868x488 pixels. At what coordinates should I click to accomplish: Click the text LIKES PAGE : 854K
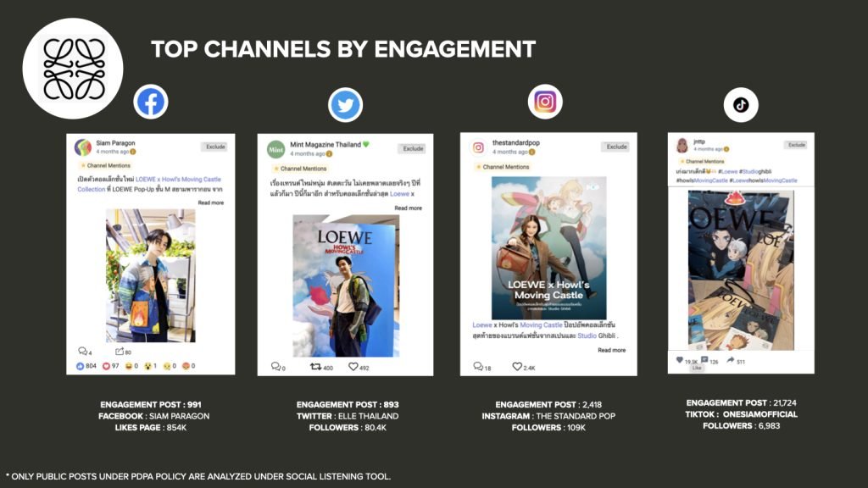pos(151,428)
